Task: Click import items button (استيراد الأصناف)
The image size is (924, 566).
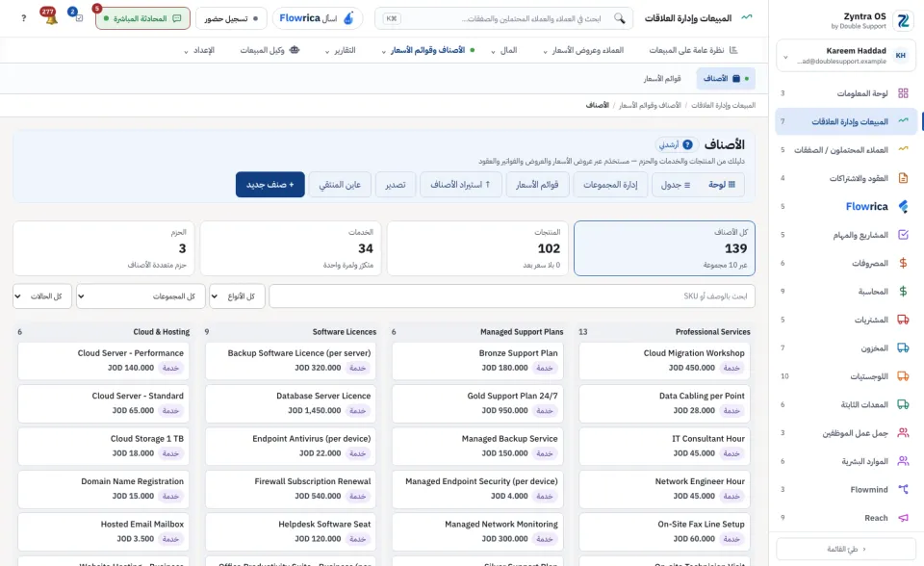Action: tap(461, 185)
